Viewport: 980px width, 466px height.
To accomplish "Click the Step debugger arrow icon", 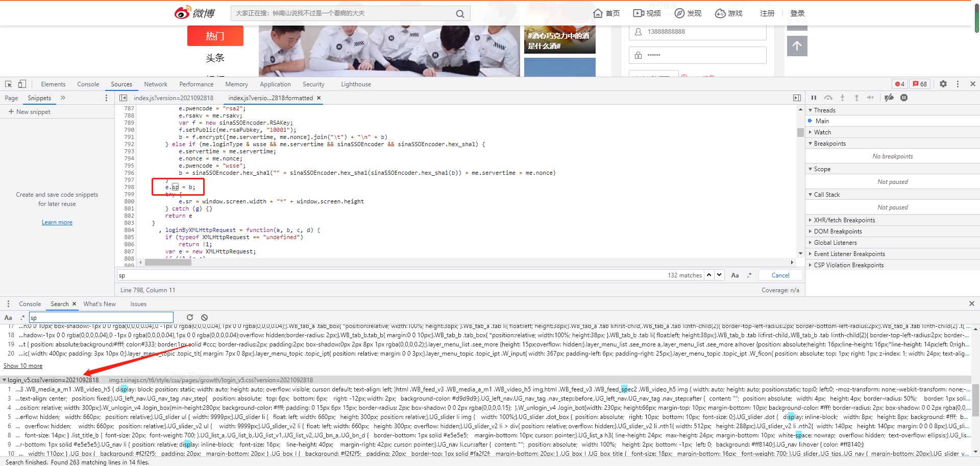I will click(x=870, y=98).
